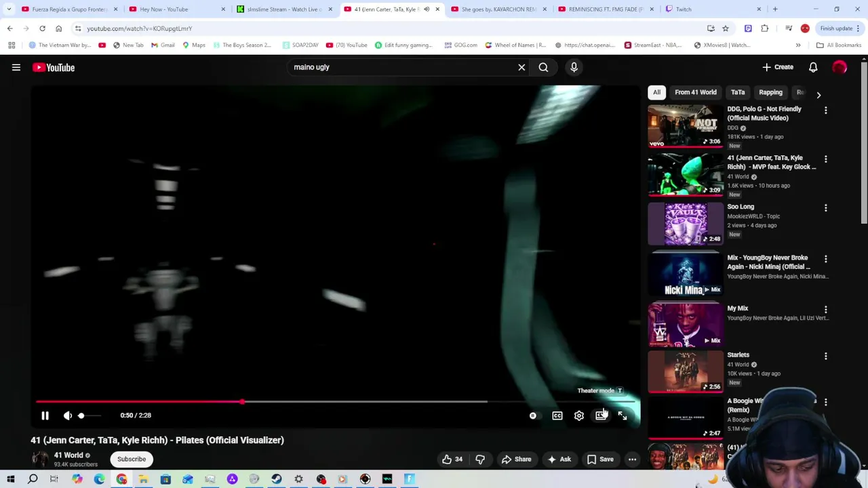The width and height of the screenshot is (868, 488).
Task: Open more actions under the video
Action: pyautogui.click(x=632, y=460)
